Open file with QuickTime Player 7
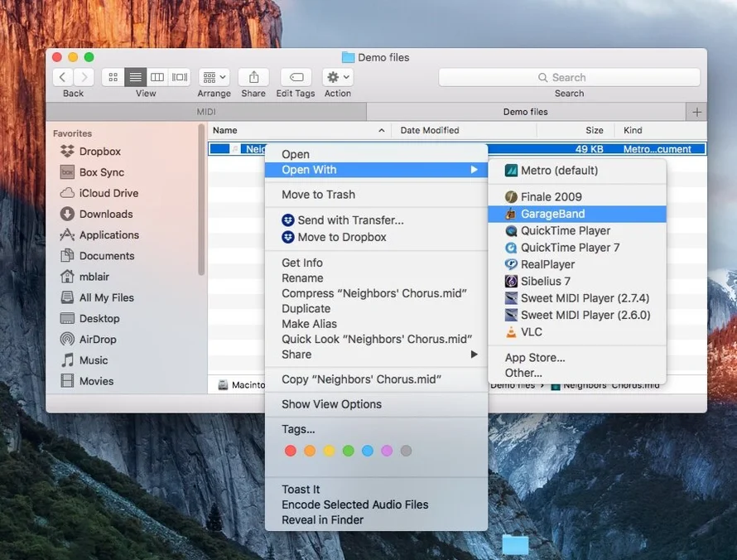 tap(577, 248)
